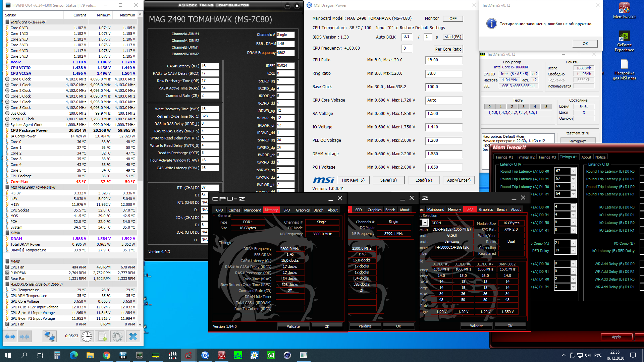
Task: Reset the HWiNFO clock timer icon
Action: tap(87, 337)
